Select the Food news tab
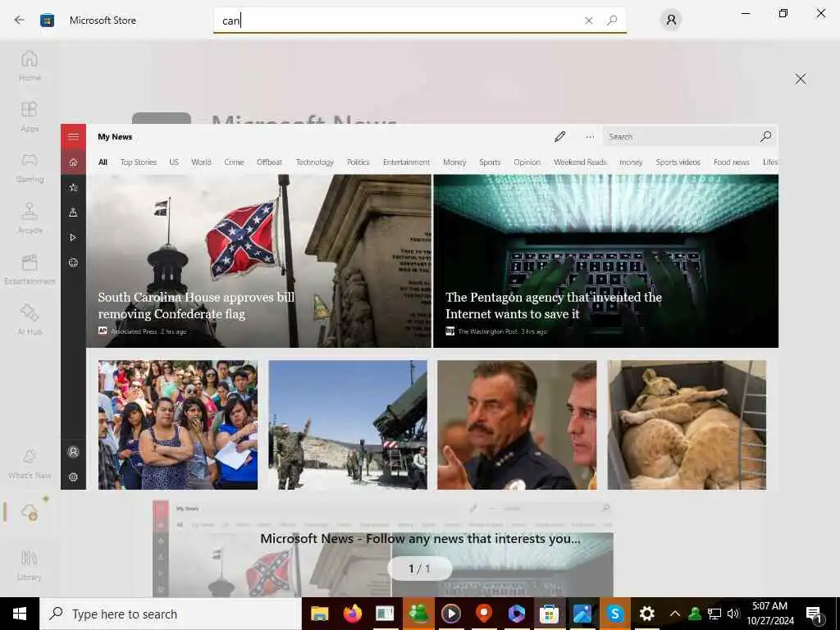Screen dimensions: 840x630 [731, 162]
